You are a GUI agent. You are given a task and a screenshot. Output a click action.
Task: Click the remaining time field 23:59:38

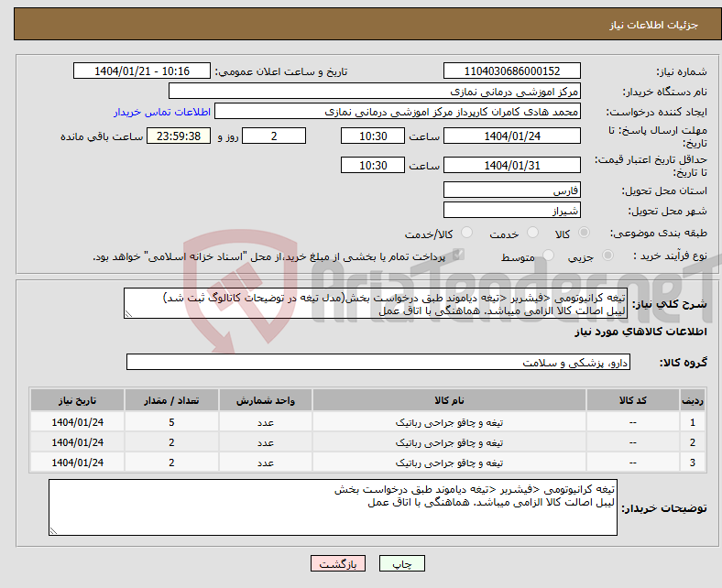pos(179,136)
